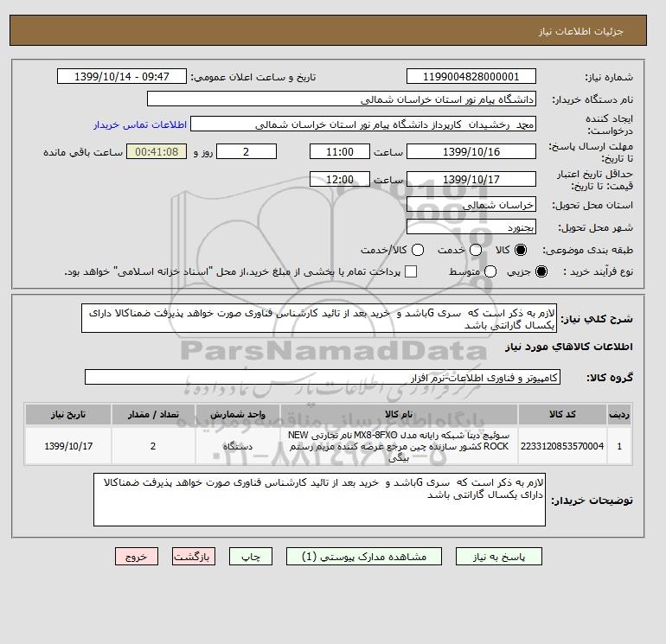The width and height of the screenshot is (666, 644).
Task: Click the need number field 1199004828000001
Action: 471,76
